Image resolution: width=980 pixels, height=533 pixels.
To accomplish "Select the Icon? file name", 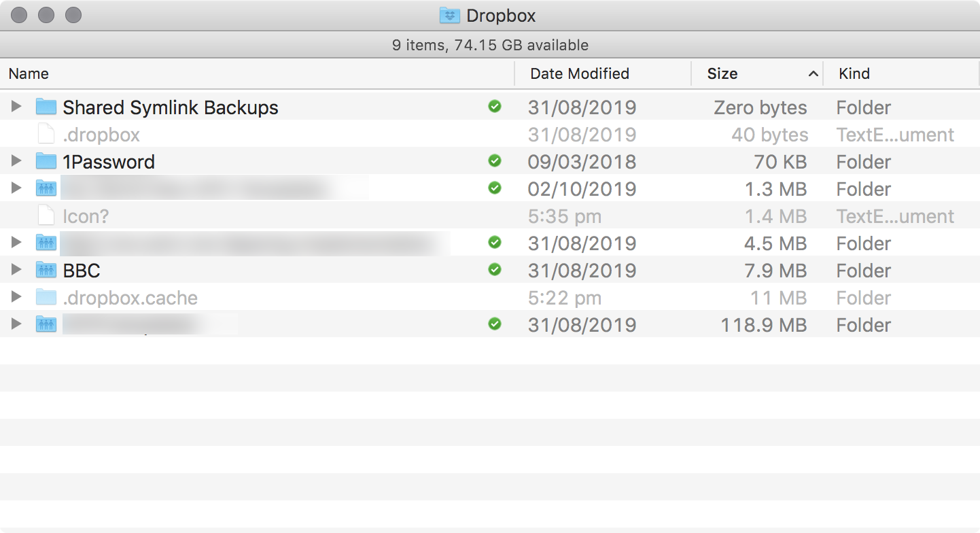I will [86, 216].
